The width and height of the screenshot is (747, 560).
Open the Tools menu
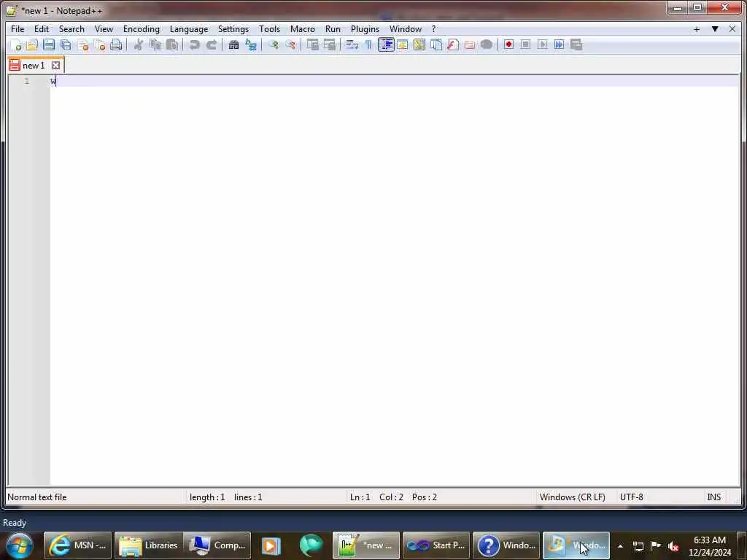(x=269, y=29)
